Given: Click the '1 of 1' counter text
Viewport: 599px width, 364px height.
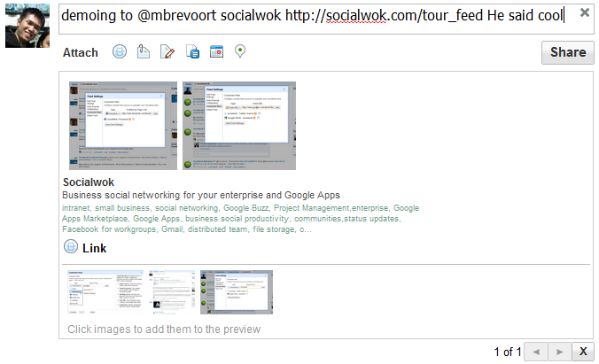Looking at the screenshot, I should click(x=508, y=352).
